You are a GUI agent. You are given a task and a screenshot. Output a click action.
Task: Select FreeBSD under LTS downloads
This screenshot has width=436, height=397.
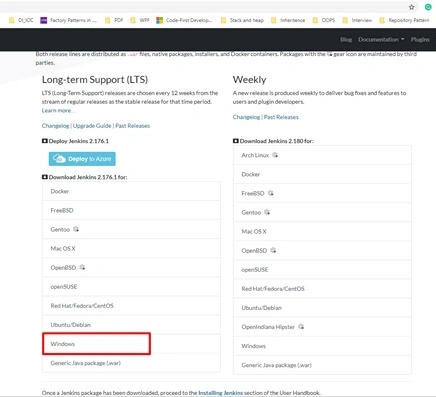[x=131, y=210]
